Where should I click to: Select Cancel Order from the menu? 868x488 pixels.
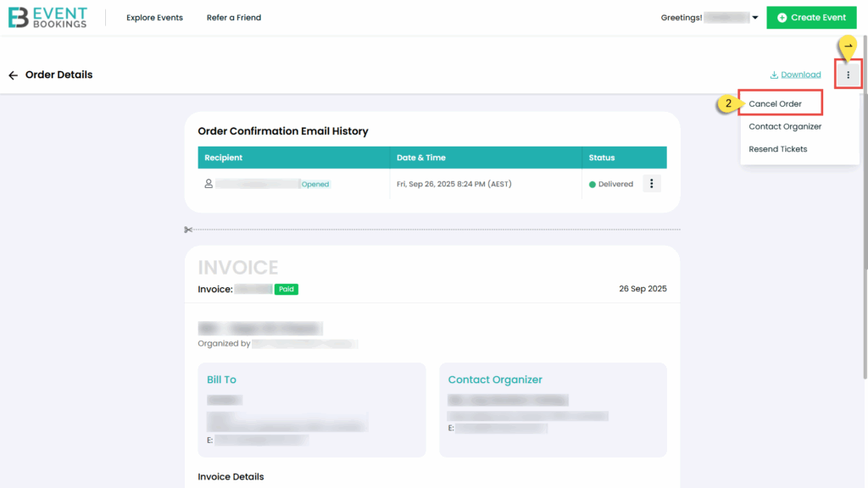pyautogui.click(x=775, y=104)
